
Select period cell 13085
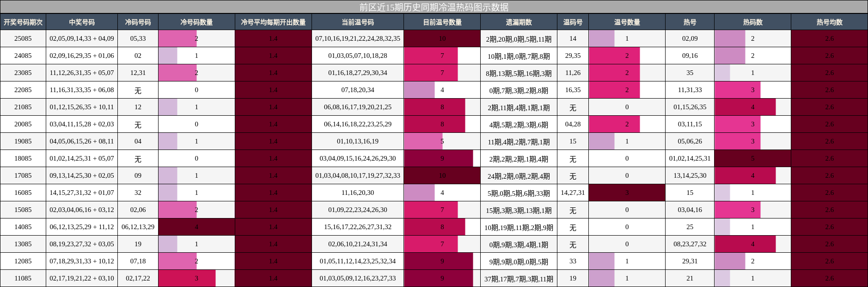[x=23, y=244]
